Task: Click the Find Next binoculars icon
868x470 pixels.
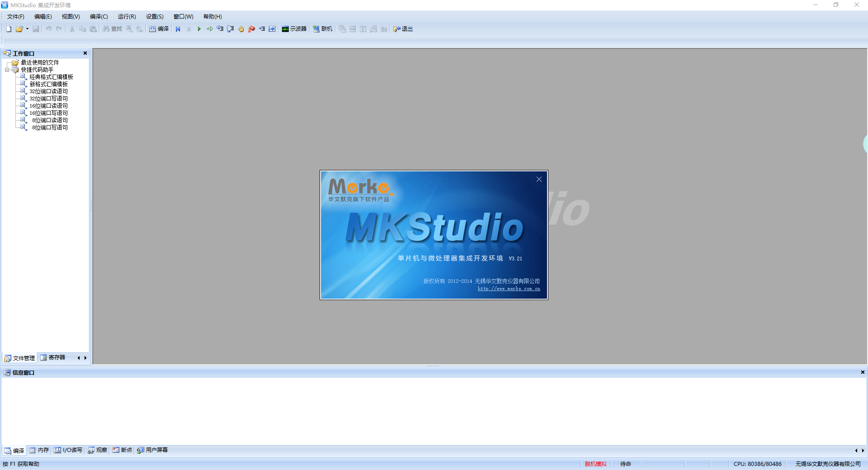Action: coord(129,29)
